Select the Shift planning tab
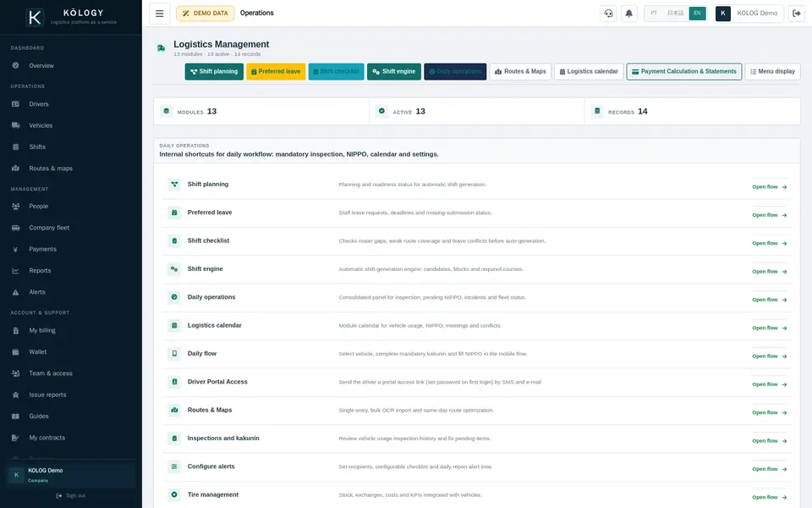The width and height of the screenshot is (812, 508). 214,71
